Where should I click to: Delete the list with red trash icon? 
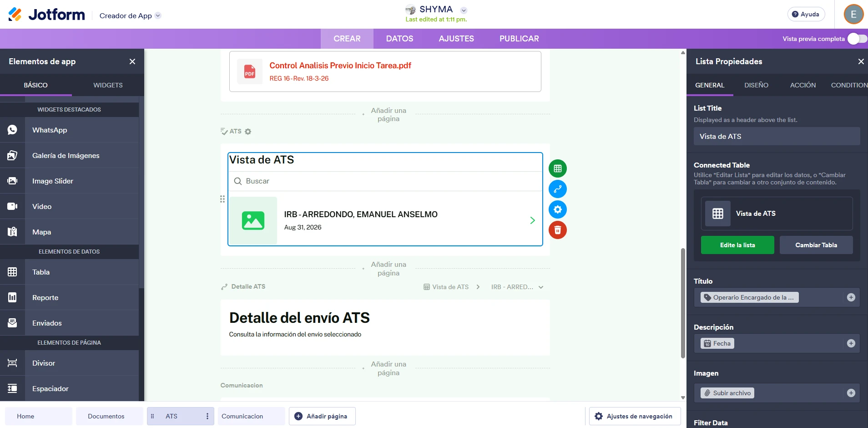click(558, 230)
